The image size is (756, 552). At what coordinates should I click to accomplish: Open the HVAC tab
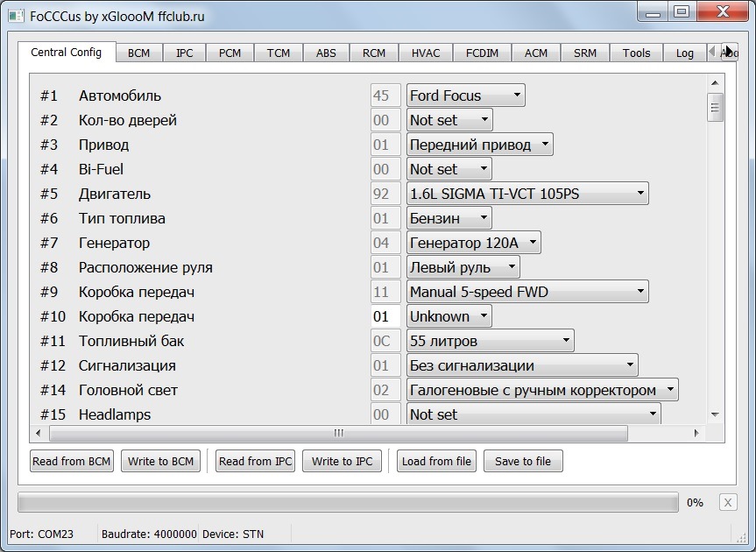(x=426, y=53)
